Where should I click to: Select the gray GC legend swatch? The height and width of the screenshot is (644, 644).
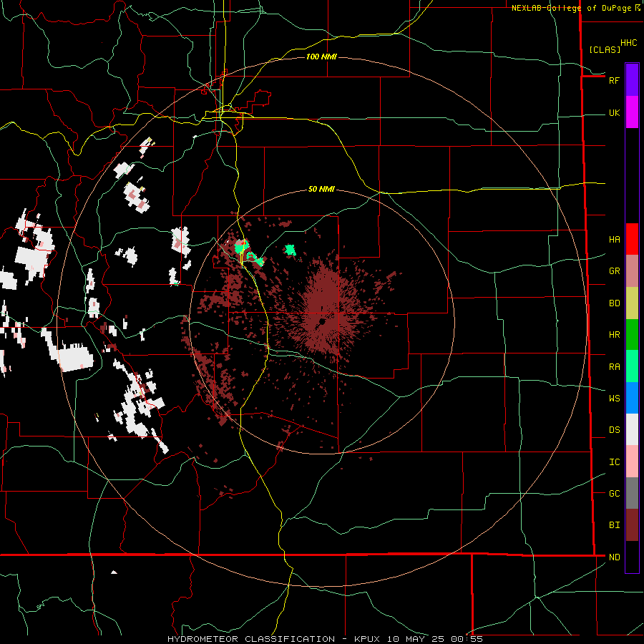pos(632,493)
